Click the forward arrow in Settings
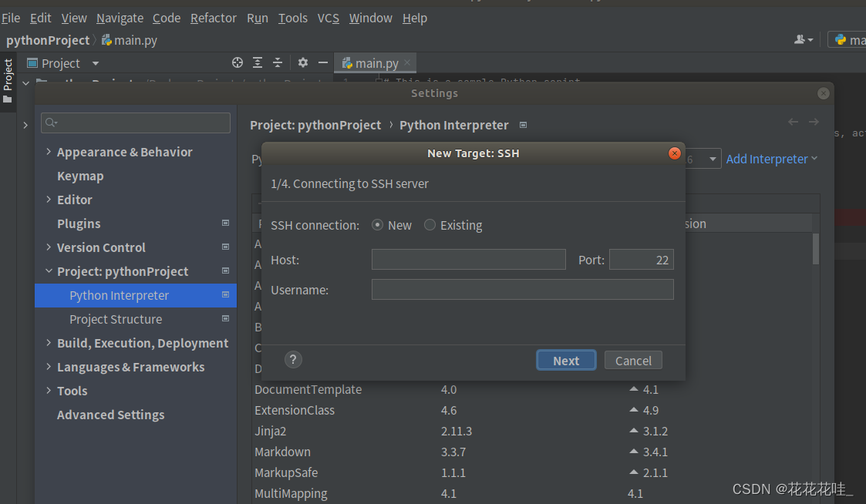Image resolution: width=866 pixels, height=504 pixels. click(814, 122)
